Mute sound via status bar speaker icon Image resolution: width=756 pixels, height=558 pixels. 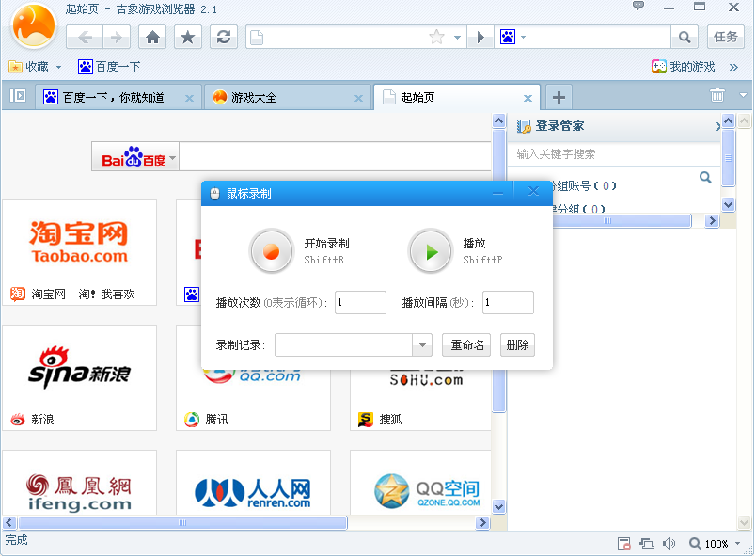pyautogui.click(x=669, y=544)
